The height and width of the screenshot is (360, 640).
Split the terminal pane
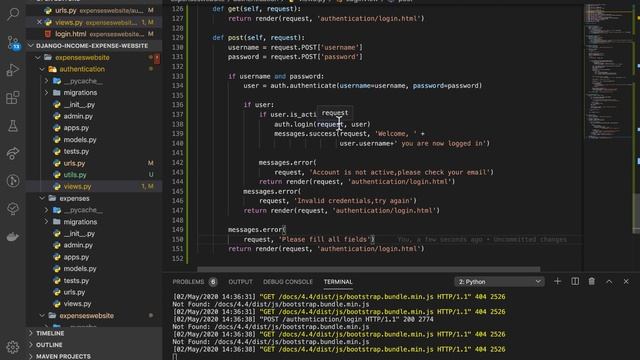click(x=575, y=282)
